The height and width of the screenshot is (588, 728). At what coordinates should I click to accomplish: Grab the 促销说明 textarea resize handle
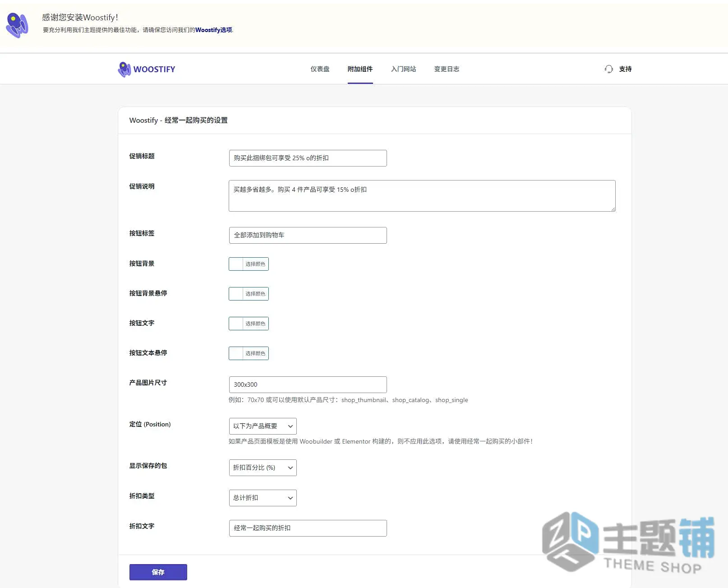[x=613, y=209]
